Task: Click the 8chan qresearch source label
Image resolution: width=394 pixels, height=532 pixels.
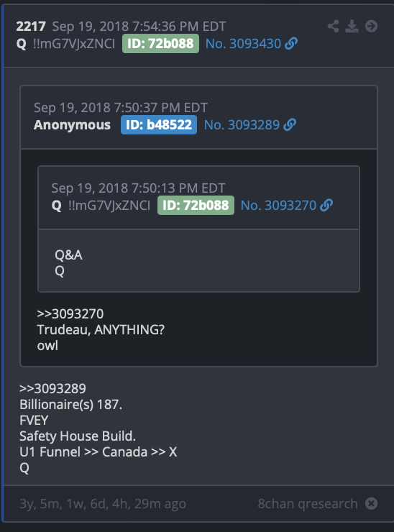Action: coord(308,504)
